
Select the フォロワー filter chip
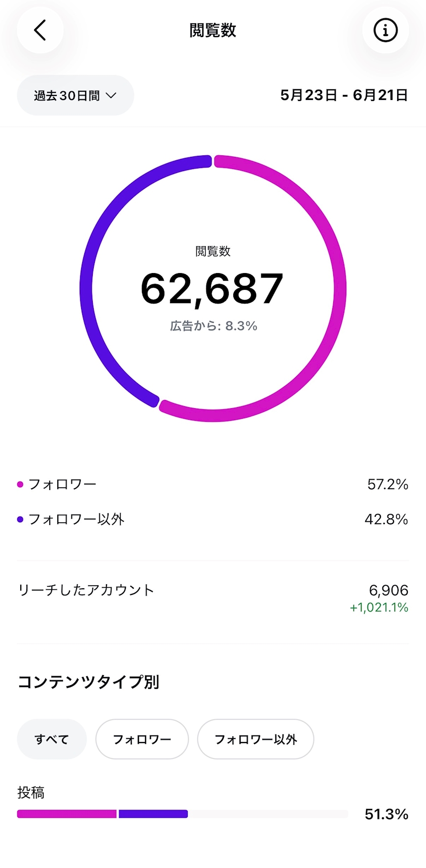pyautogui.click(x=142, y=739)
